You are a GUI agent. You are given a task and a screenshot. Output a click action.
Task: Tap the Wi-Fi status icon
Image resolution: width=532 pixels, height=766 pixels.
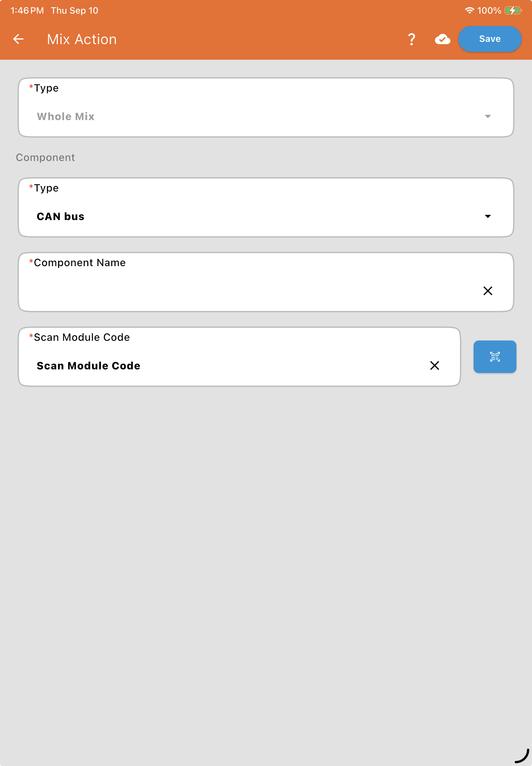coord(469,10)
